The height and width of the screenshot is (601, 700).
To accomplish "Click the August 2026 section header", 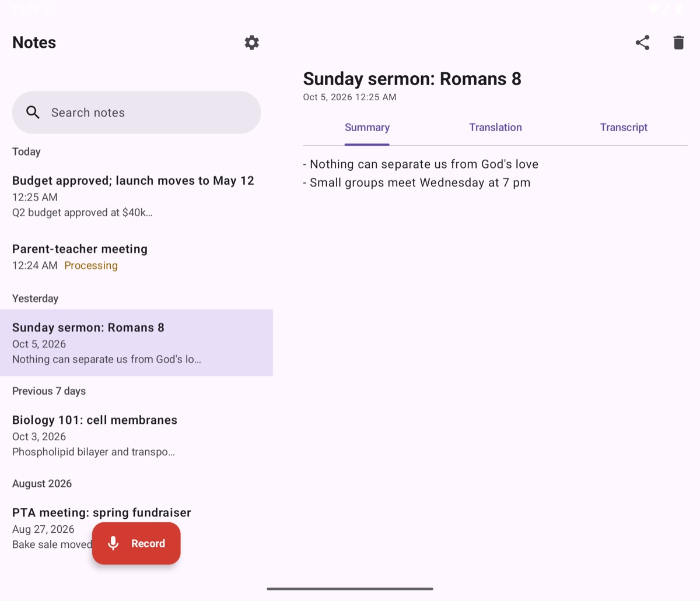I will 42,484.
